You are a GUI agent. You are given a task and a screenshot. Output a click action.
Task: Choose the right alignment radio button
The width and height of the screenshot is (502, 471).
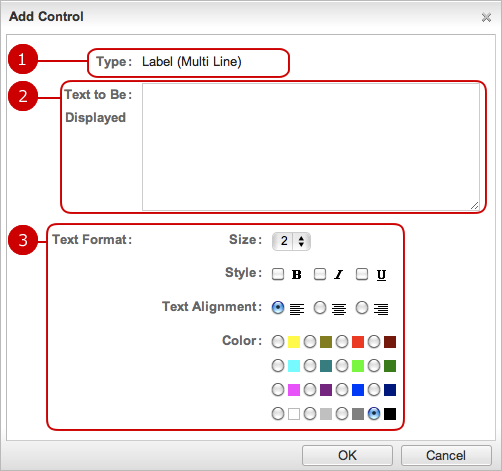(x=362, y=308)
